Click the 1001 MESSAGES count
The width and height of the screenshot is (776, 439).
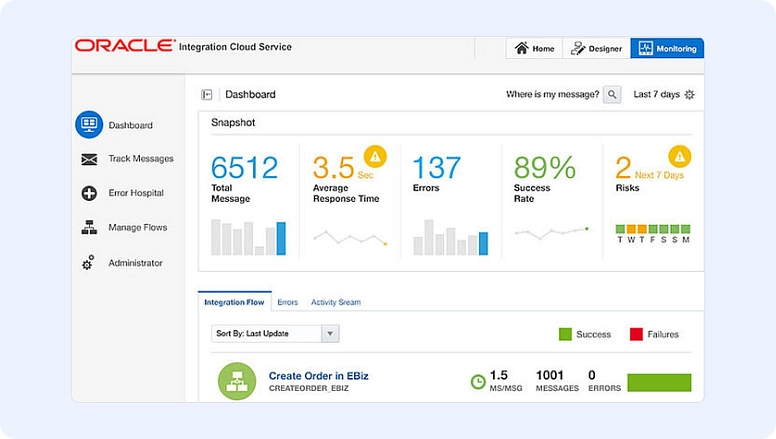[557, 381]
